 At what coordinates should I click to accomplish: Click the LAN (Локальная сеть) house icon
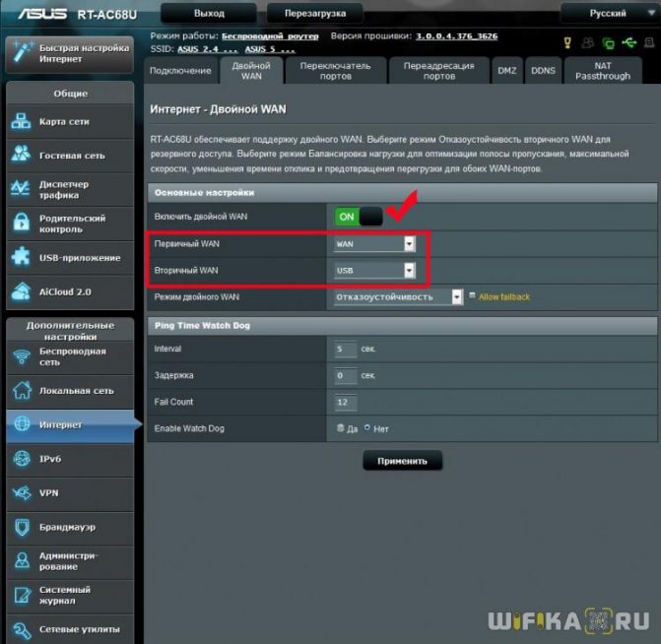[22, 390]
